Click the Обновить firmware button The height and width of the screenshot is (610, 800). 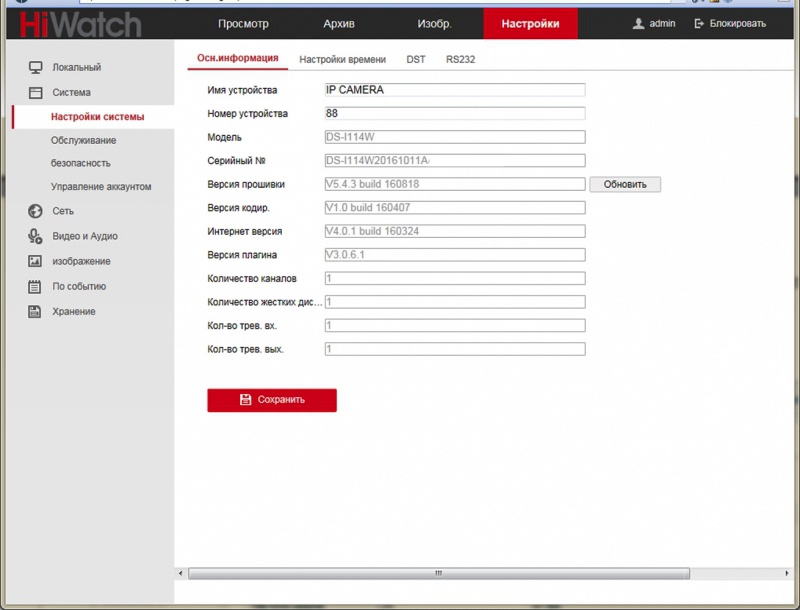625,185
